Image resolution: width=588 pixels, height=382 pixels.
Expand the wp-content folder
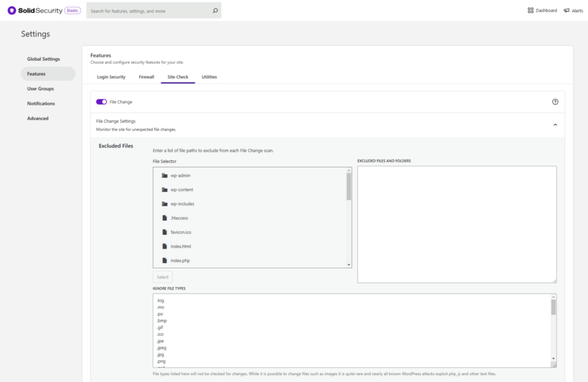[x=181, y=190]
